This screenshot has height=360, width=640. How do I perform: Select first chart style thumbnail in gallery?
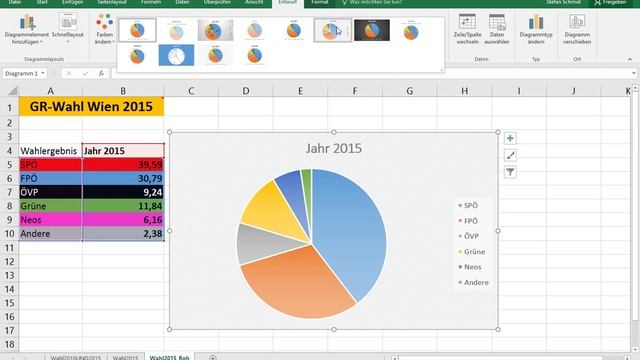click(137, 30)
